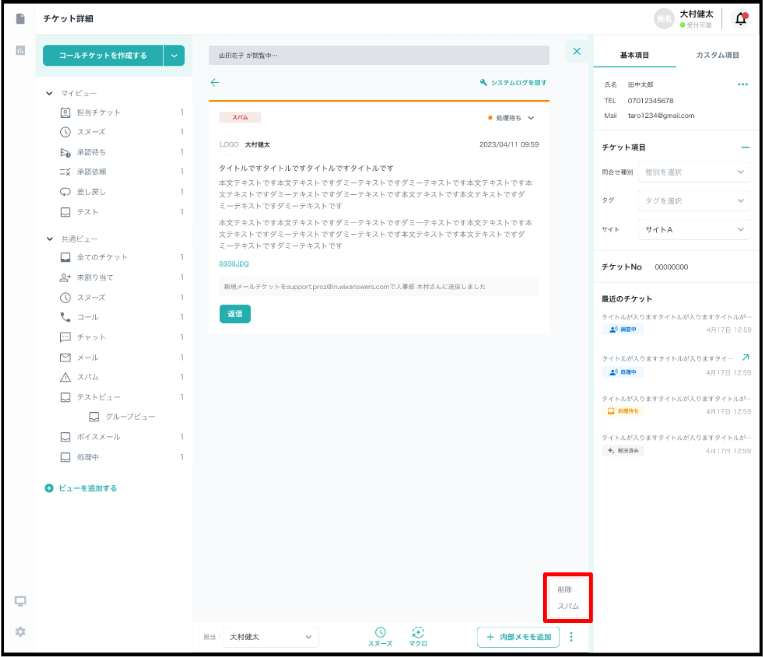Image resolution: width=764 pixels, height=657 pixels.
Task: Open the three-dot menu beside 内部メモを追加
Action: 571,637
